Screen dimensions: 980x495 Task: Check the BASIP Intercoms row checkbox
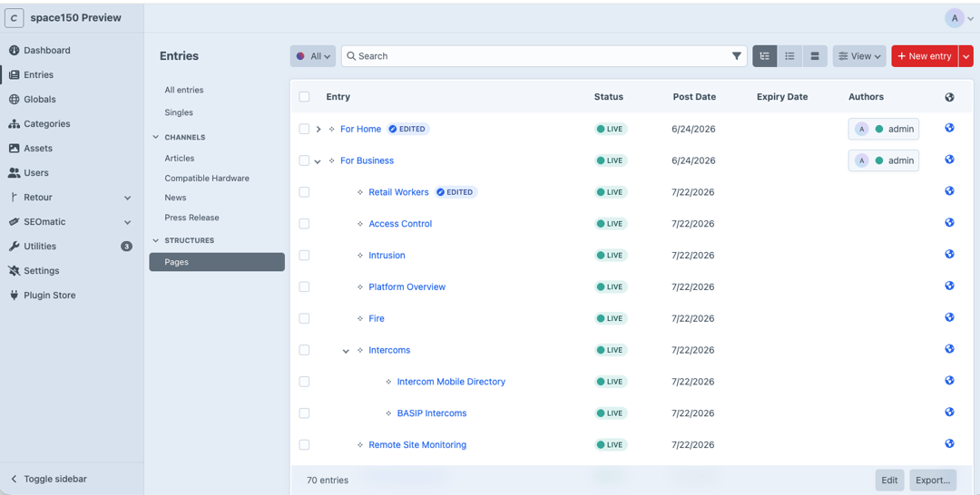pos(304,413)
